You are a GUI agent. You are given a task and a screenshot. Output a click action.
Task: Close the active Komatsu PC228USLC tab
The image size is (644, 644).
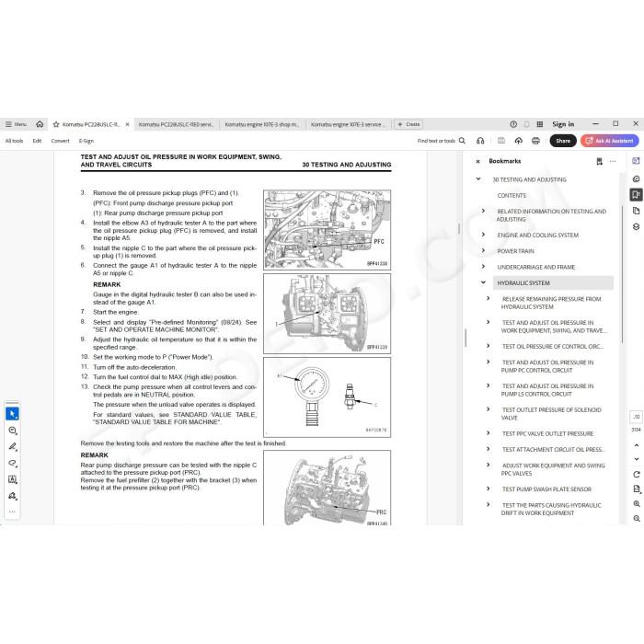[x=127, y=124]
